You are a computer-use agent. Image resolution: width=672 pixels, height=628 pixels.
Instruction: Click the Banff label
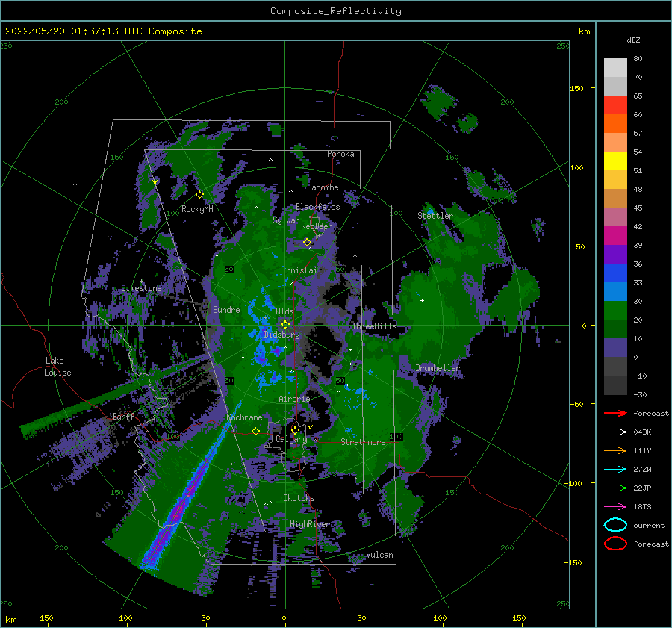point(123,416)
